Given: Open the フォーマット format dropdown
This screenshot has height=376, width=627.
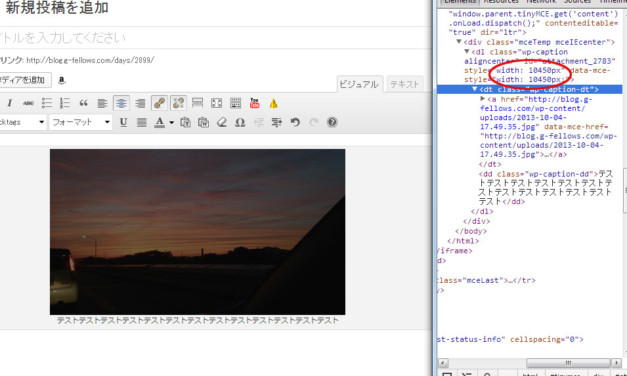Looking at the screenshot, I should click(81, 122).
